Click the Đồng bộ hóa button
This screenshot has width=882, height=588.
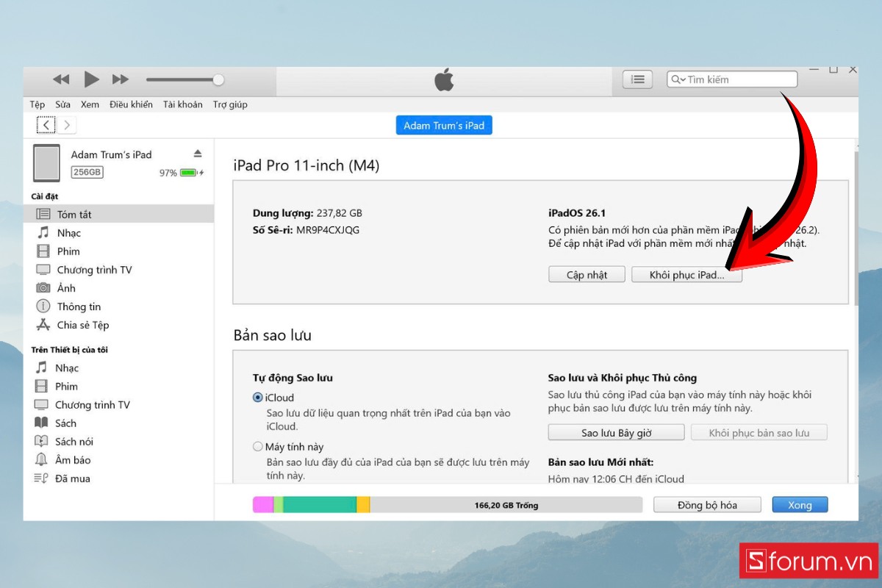tap(707, 505)
